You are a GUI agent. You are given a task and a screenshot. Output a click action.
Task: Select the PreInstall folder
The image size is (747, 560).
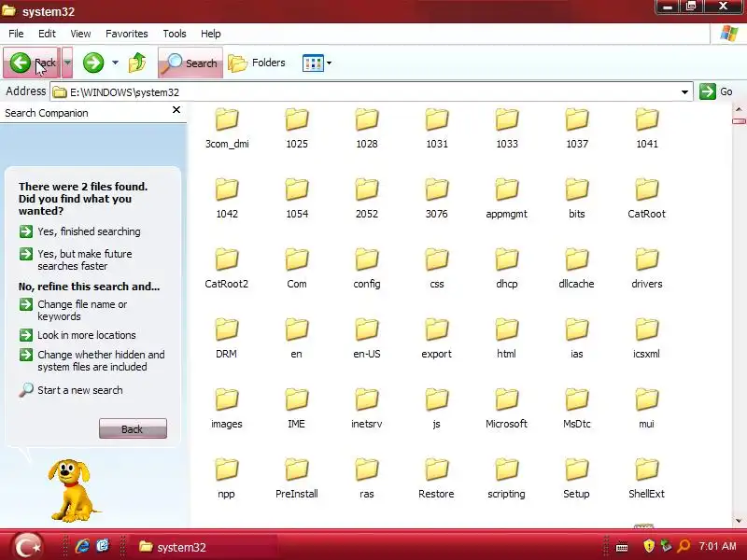point(296,478)
